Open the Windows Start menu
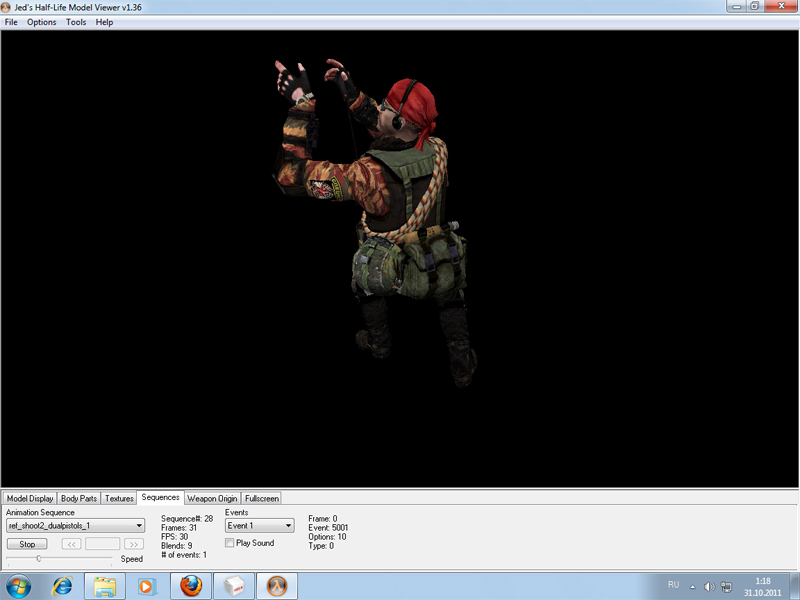Image resolution: width=800 pixels, height=600 pixels. [x=18, y=585]
